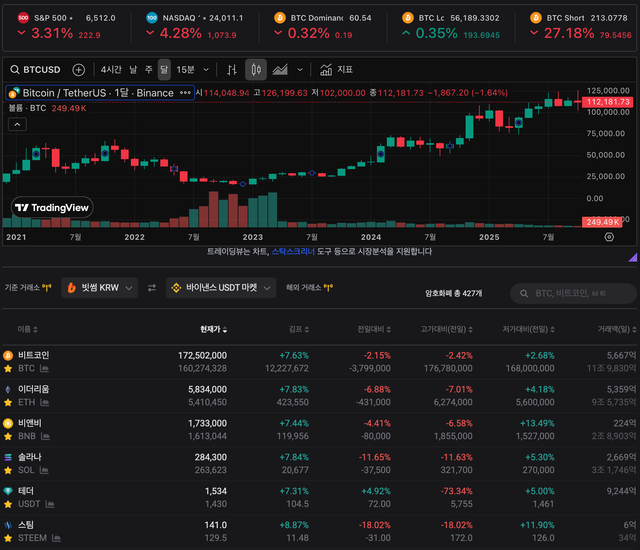Sort by 이름 column

pyautogui.click(x=27, y=329)
